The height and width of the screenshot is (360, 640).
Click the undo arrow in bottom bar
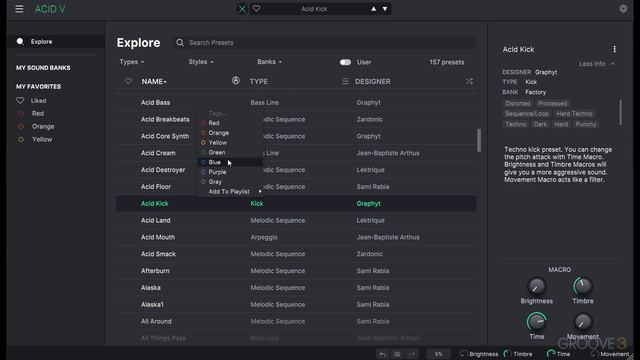(x=382, y=354)
